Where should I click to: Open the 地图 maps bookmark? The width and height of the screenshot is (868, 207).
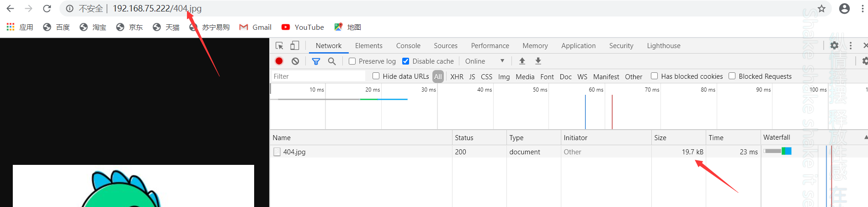pyautogui.click(x=347, y=27)
